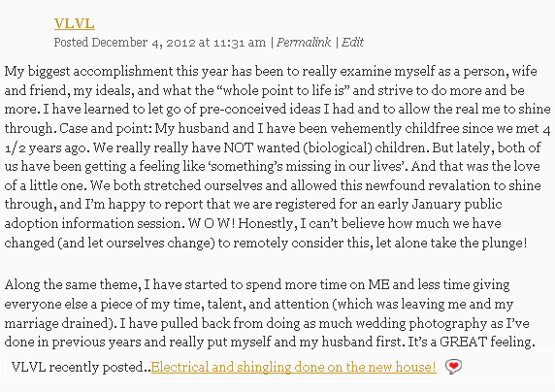This screenshot has width=555, height=392.
Task: Open 'Electrical and shingling done on the new house!' link
Action: 293,367
